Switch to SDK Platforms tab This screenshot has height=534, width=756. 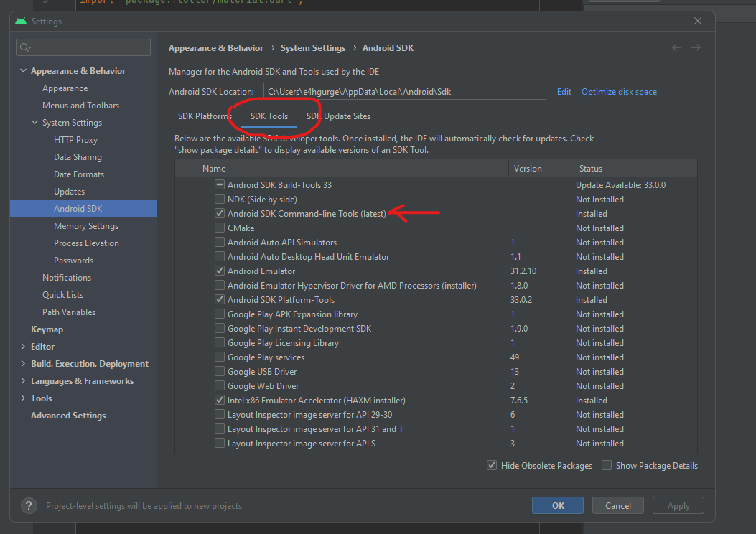[x=205, y=116]
